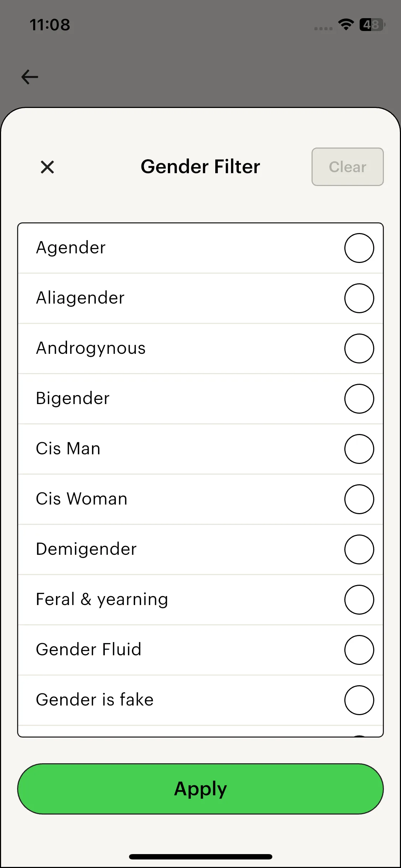
Task: Select Feral & yearning radio button
Action: click(x=359, y=600)
